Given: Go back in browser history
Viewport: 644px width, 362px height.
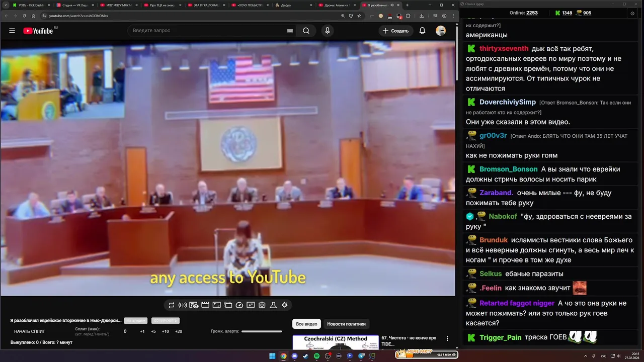Looking at the screenshot, I should point(7,16).
